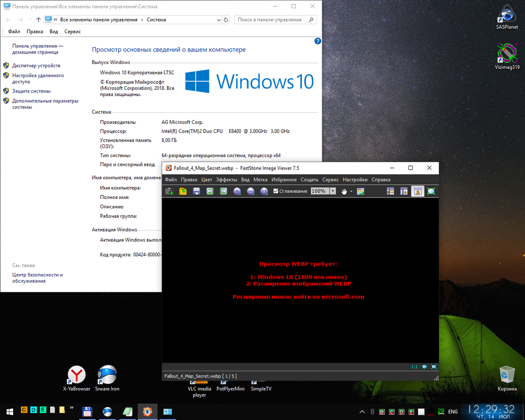
Task: Select the windowed single image view icon
Action: coord(417,191)
